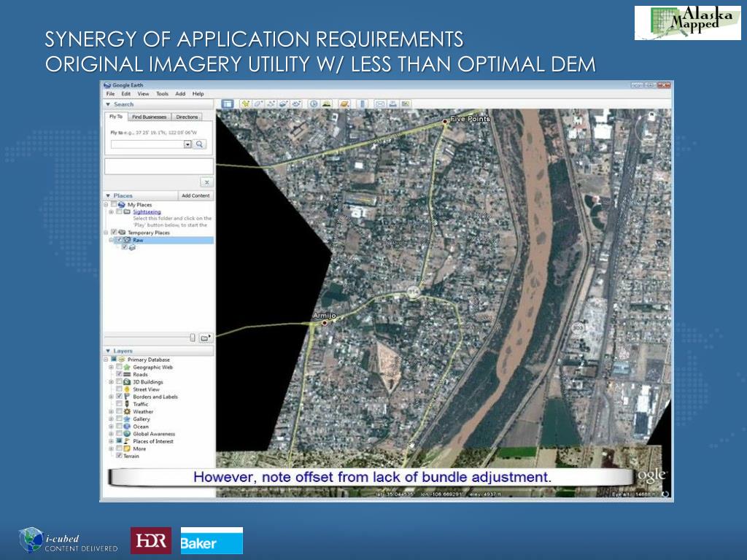Viewport: 747px width, 560px height.
Task: Expand the Sightseeing folder node
Action: tap(112, 211)
